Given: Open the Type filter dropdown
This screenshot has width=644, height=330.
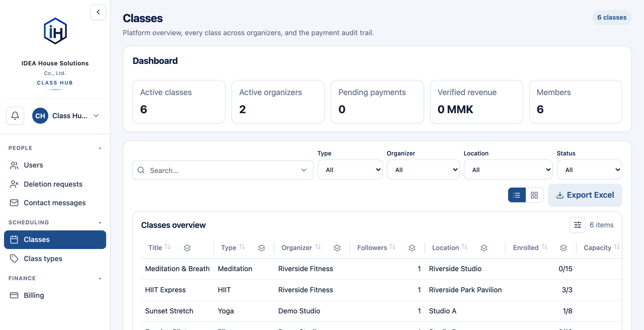Looking at the screenshot, I should tap(350, 170).
